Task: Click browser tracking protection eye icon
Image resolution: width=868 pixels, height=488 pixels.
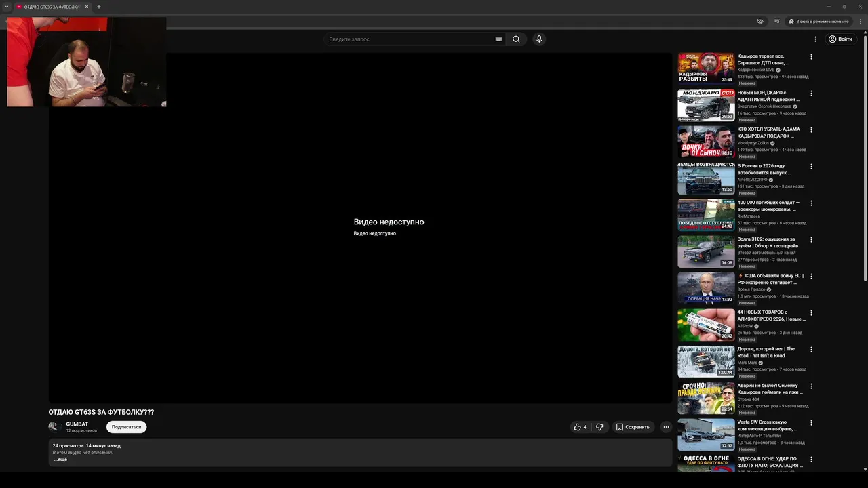Action: point(760,22)
